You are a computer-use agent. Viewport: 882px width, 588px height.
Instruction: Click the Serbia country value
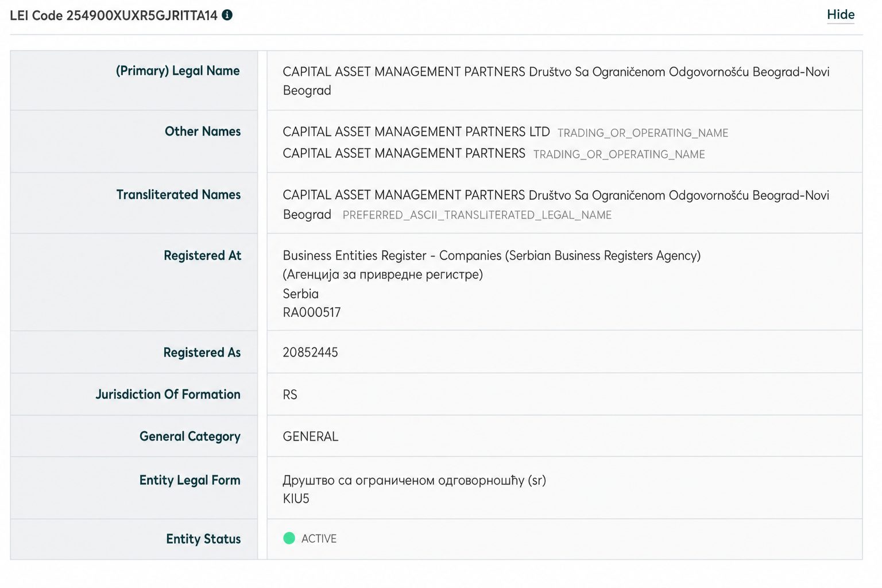(301, 293)
